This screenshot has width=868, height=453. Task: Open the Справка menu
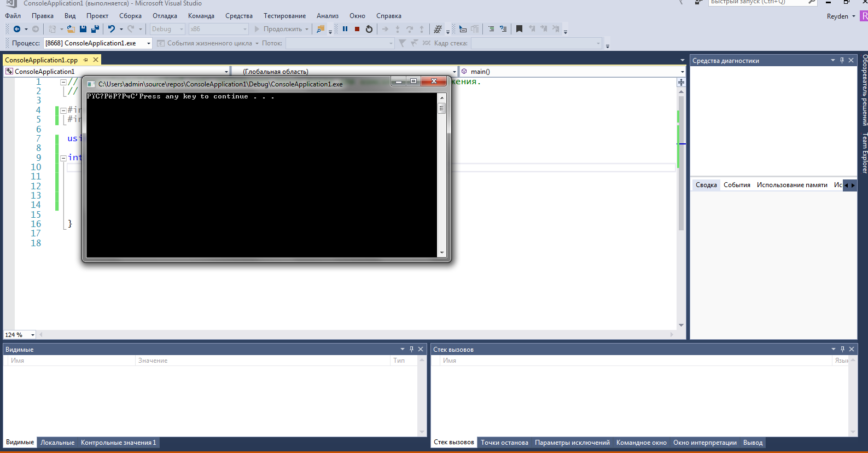389,16
